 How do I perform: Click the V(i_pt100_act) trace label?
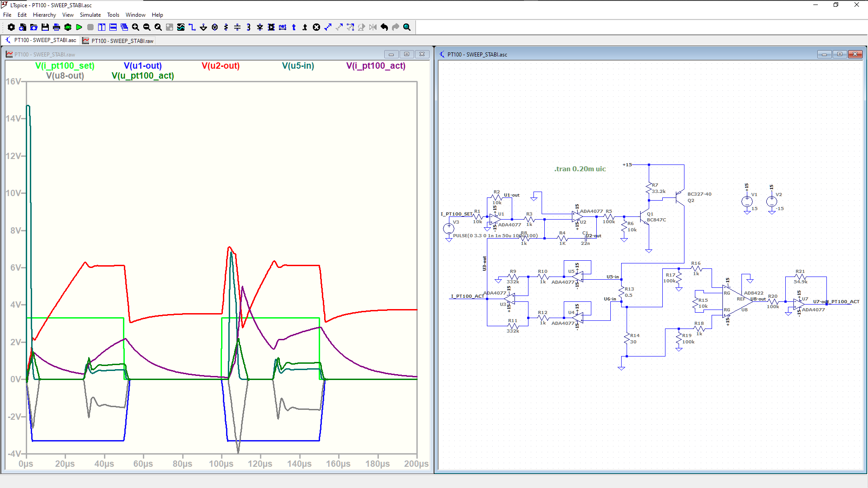376,66
